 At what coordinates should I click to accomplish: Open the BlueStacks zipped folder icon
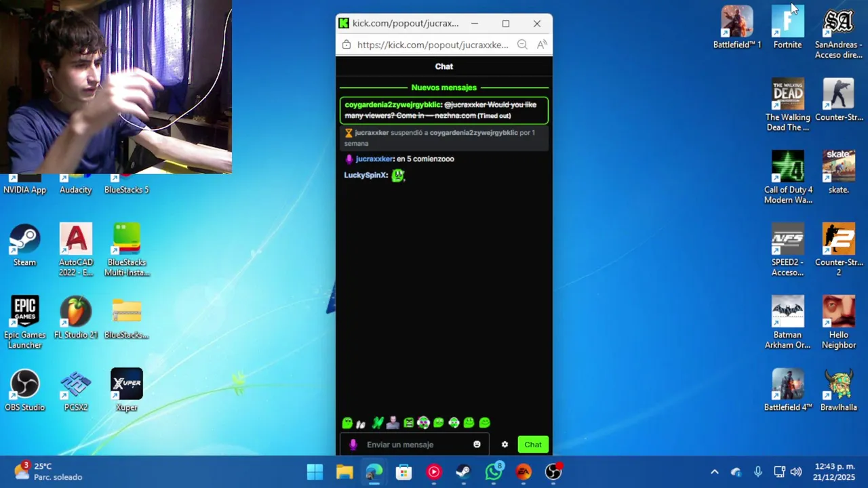click(127, 318)
